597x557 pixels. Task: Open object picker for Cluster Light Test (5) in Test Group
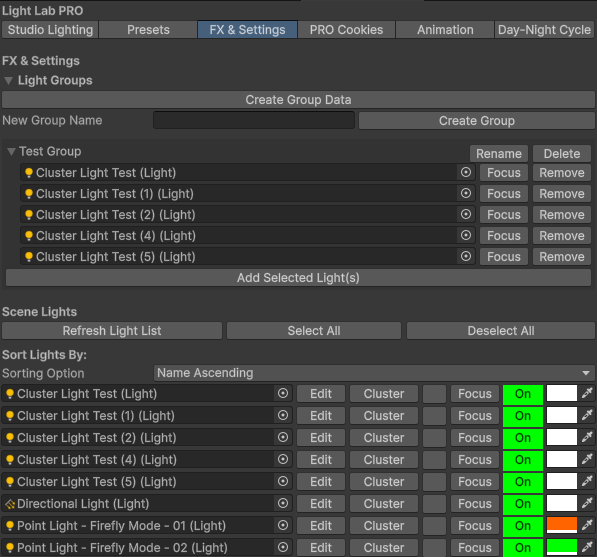(x=466, y=256)
